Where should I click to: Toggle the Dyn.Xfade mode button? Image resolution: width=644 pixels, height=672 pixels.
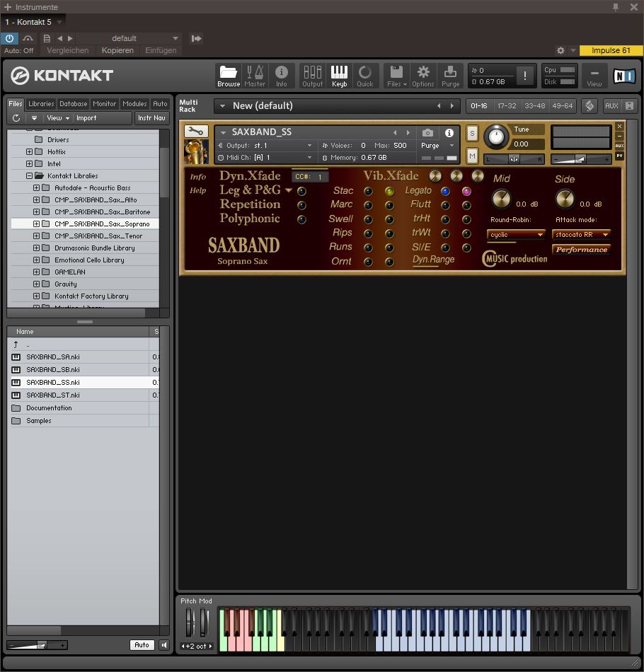click(x=250, y=175)
